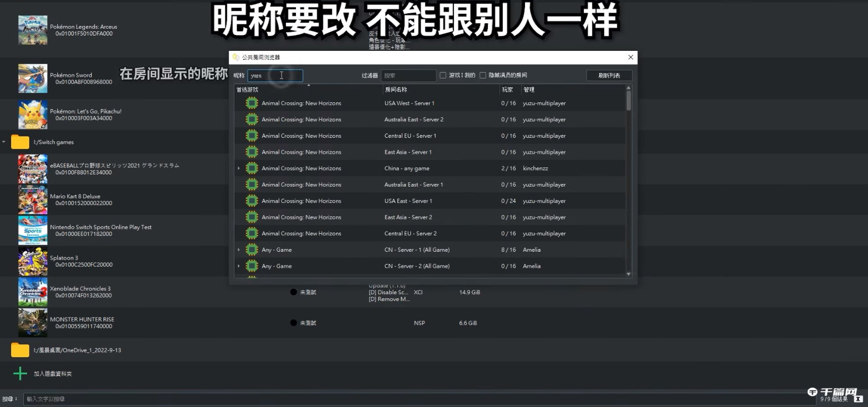This screenshot has height=407, width=868.
Task: Click chip icon in USA East - Server 1 row
Action: pyautogui.click(x=252, y=201)
